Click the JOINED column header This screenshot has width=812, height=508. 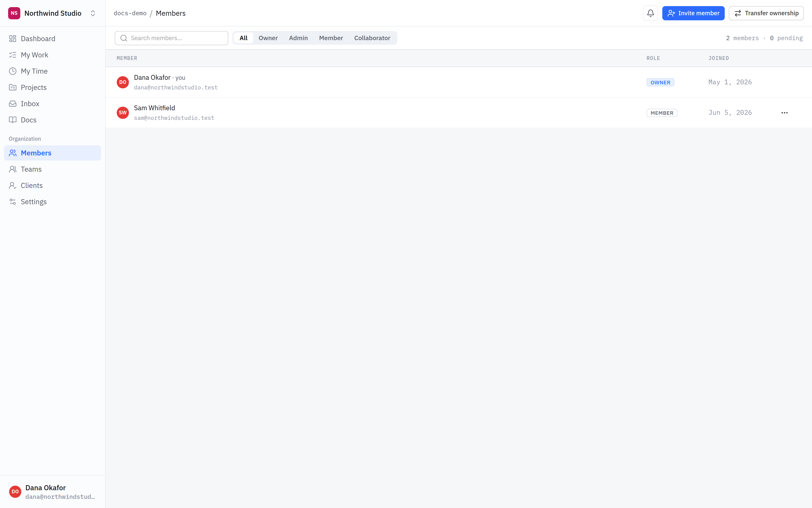click(718, 58)
